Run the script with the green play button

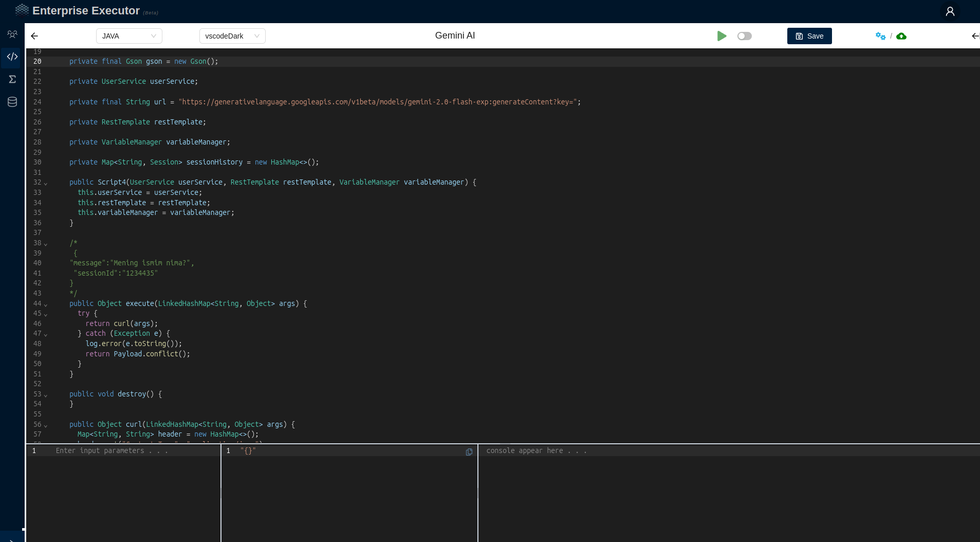coord(722,36)
